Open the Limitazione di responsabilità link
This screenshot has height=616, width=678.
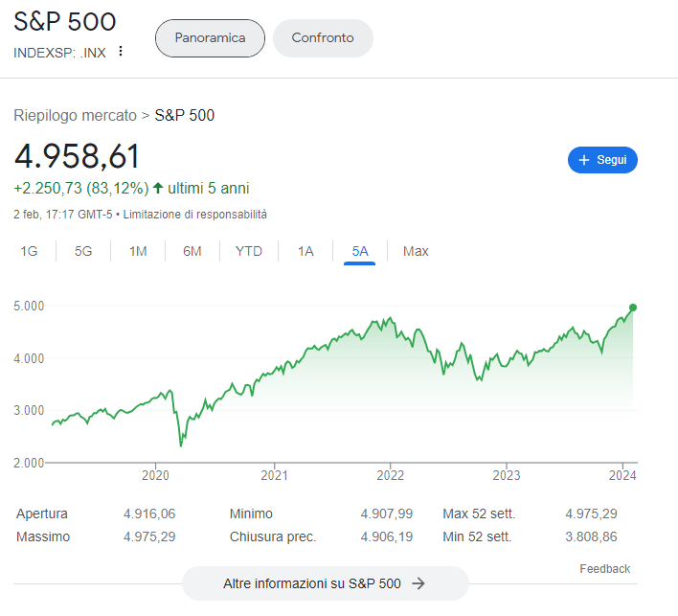(x=195, y=215)
